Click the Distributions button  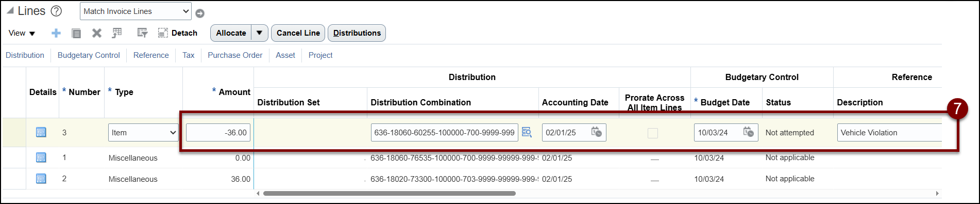point(357,33)
